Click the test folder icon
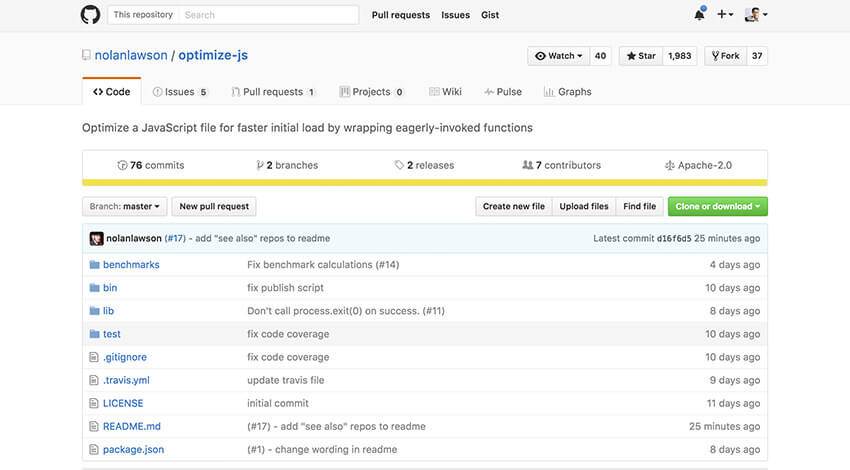The image size is (850, 470). (x=94, y=334)
